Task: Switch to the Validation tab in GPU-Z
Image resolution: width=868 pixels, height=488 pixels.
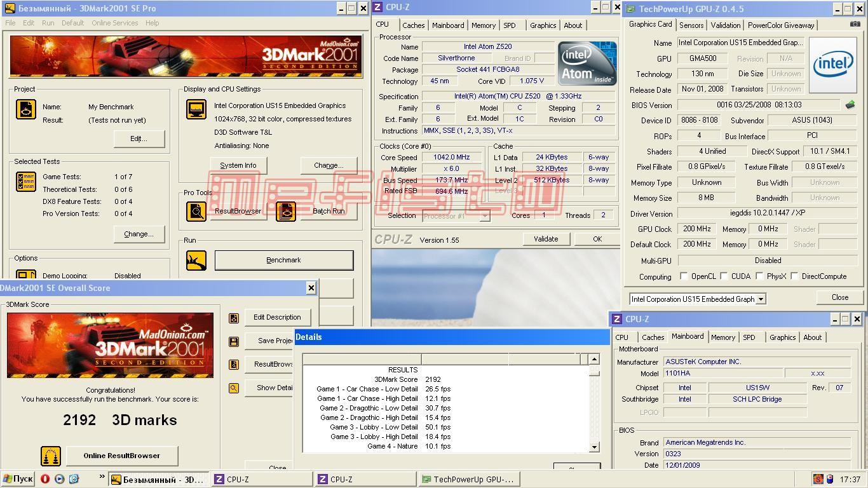Action: pyautogui.click(x=725, y=25)
